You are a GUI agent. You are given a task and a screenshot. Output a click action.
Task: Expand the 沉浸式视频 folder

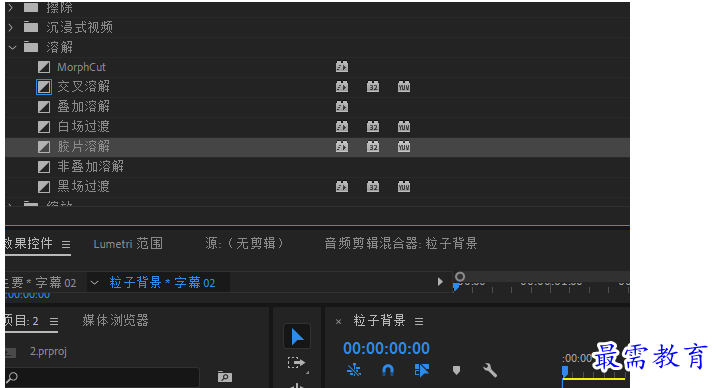click(x=11, y=27)
